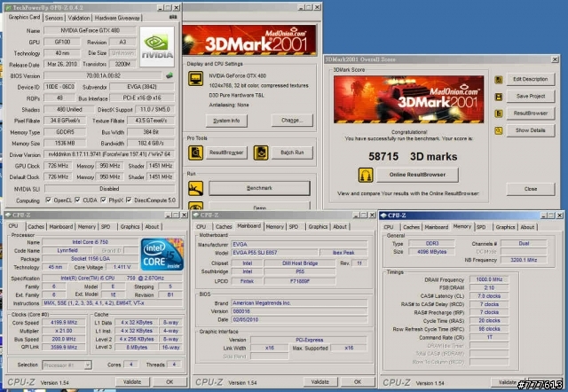The height and width of the screenshot is (392, 568).
Task: Click the icon beside the score window's ResultBrowser button
Action: coord(499,114)
